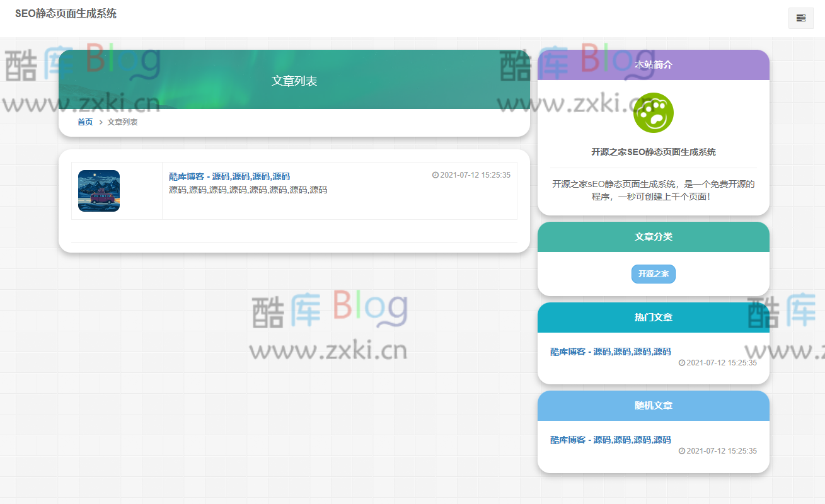Click the 文章列表 banner header
Viewport: 825px width, 504px height.
pyautogui.click(x=294, y=81)
